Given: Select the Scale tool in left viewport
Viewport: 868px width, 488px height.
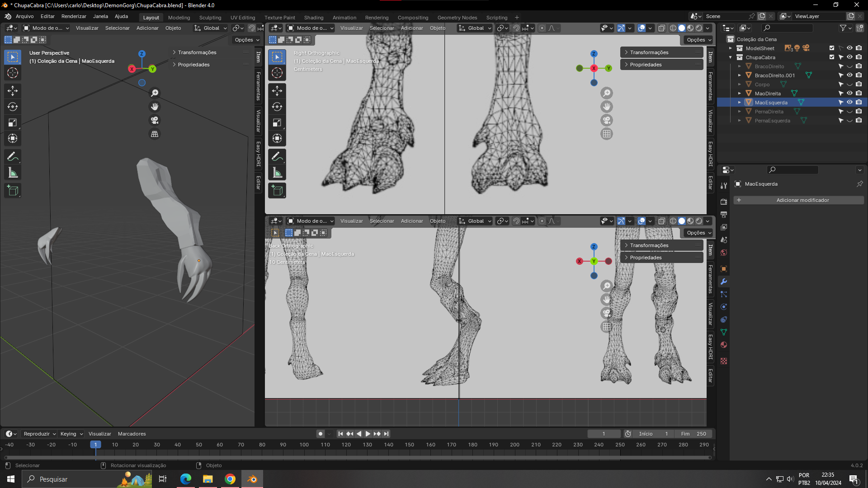Looking at the screenshot, I should [x=13, y=123].
